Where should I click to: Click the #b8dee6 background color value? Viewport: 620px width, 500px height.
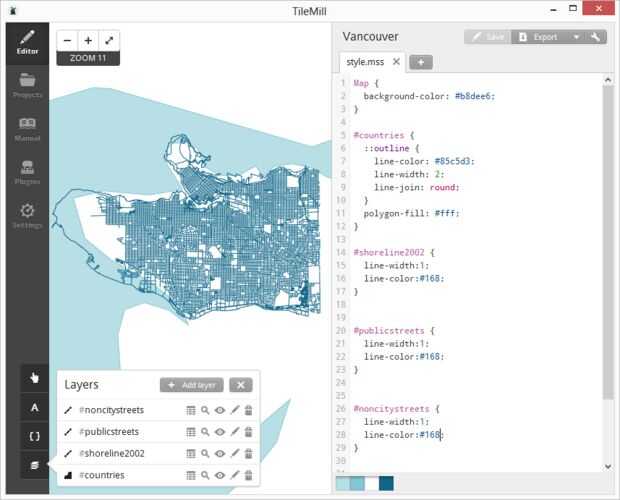[x=474, y=96]
